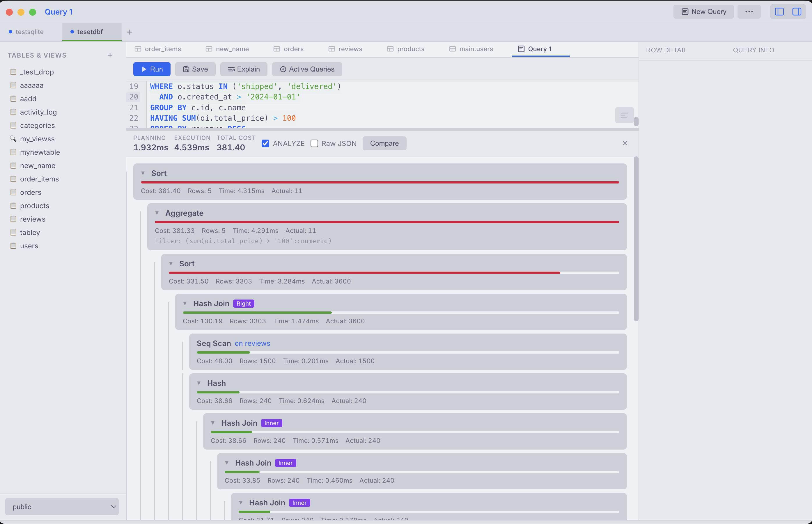Click the Explain button

point(243,69)
